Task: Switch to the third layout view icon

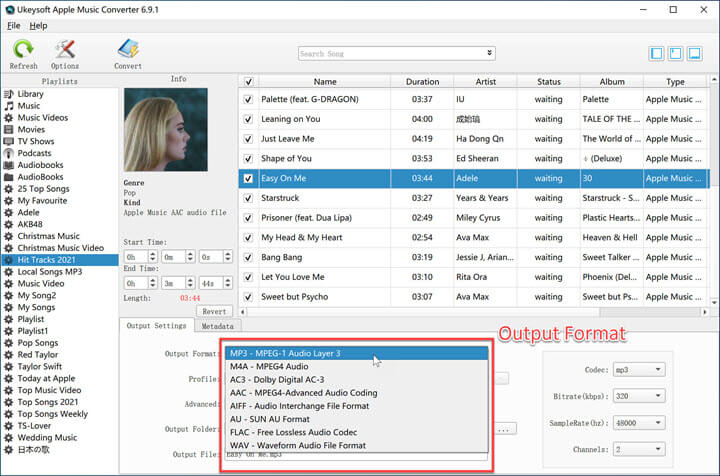Action: tap(699, 53)
